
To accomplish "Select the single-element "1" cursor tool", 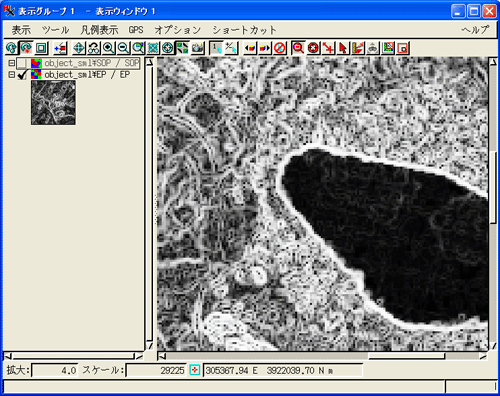I will pyautogui.click(x=216, y=48).
